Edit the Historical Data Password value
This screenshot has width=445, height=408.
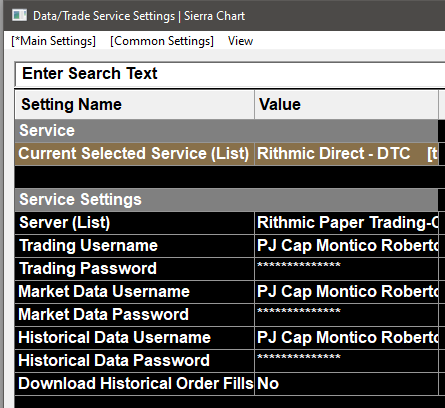click(x=346, y=361)
